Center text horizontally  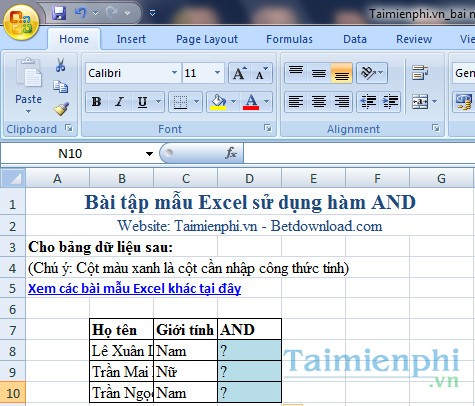(x=319, y=101)
